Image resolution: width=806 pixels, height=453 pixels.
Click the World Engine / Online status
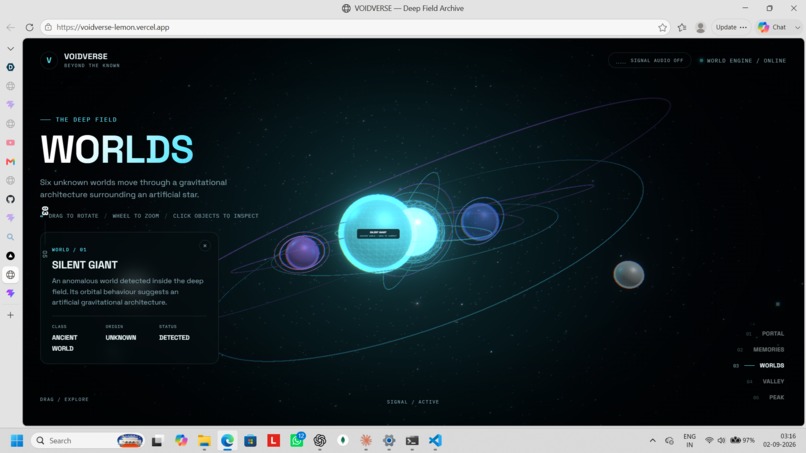coord(743,61)
